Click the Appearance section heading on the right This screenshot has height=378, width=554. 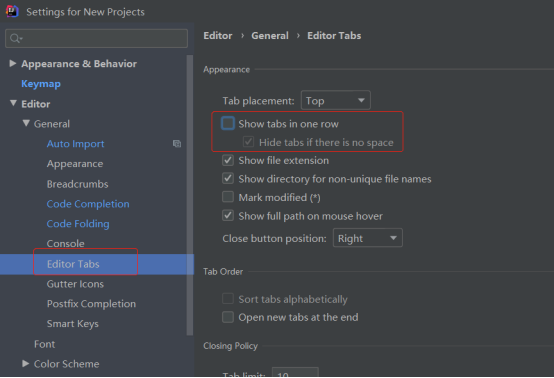[226, 70]
